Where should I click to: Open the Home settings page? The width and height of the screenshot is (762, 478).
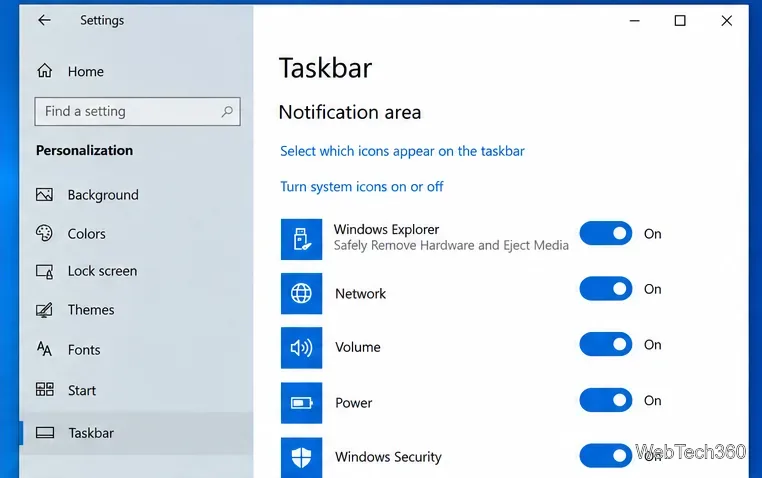tap(86, 71)
